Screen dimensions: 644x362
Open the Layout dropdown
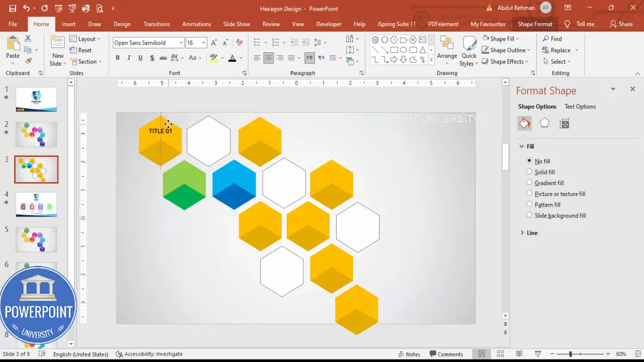(85, 39)
